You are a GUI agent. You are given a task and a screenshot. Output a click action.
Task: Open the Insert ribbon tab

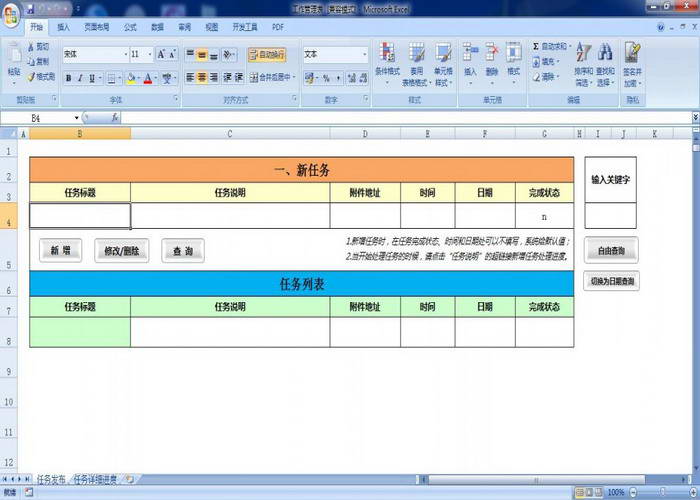(63, 27)
